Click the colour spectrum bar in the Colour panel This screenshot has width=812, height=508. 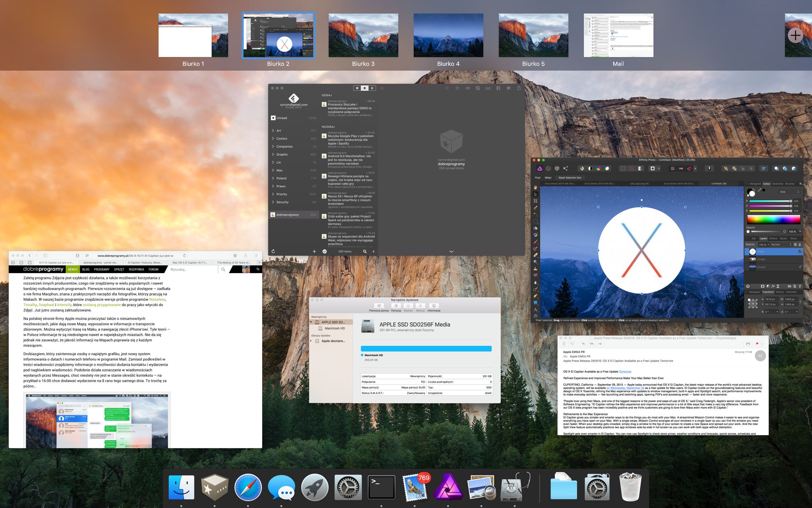click(773, 219)
